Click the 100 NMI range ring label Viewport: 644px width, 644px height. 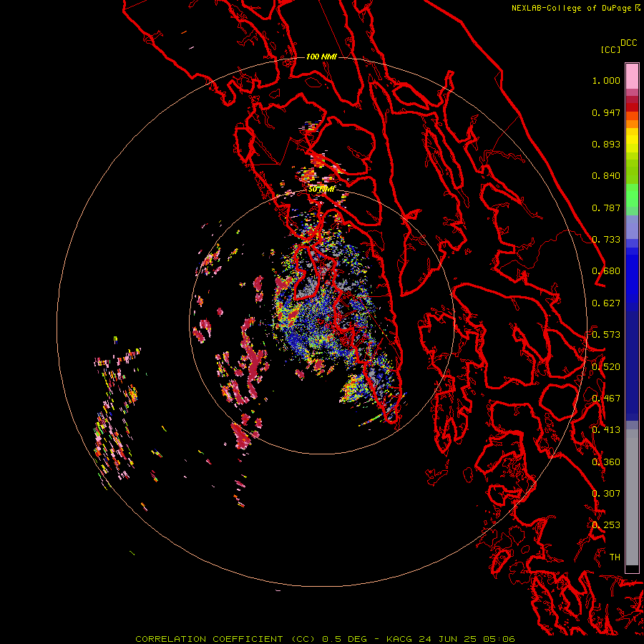(321, 57)
